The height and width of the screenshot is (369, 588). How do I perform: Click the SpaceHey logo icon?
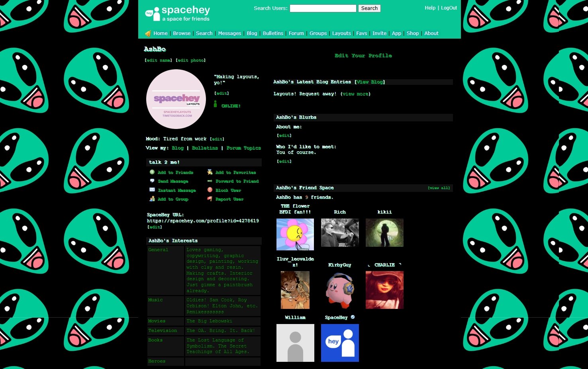153,14
